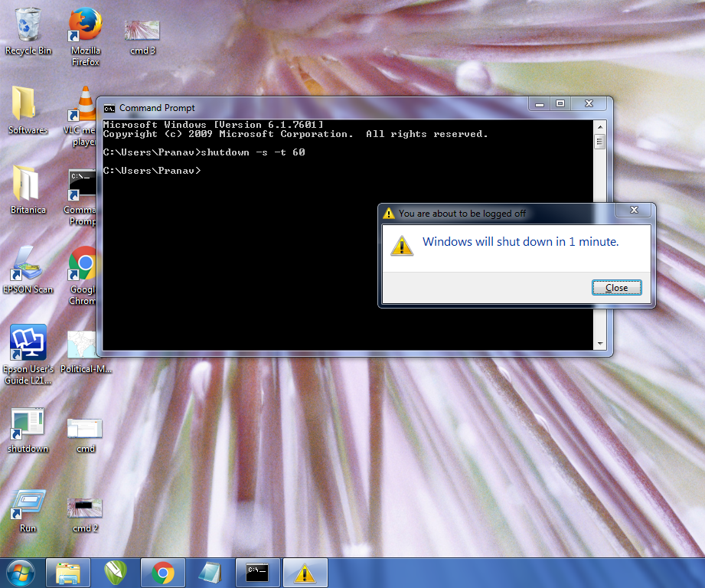Open Epson User's Guide L21

pos(28,342)
